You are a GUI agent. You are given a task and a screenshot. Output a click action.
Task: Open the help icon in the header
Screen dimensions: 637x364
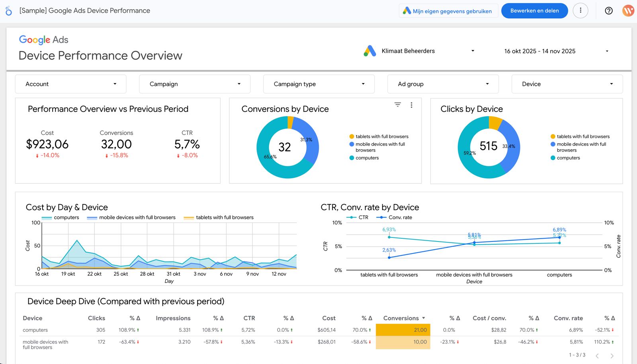coord(609,11)
